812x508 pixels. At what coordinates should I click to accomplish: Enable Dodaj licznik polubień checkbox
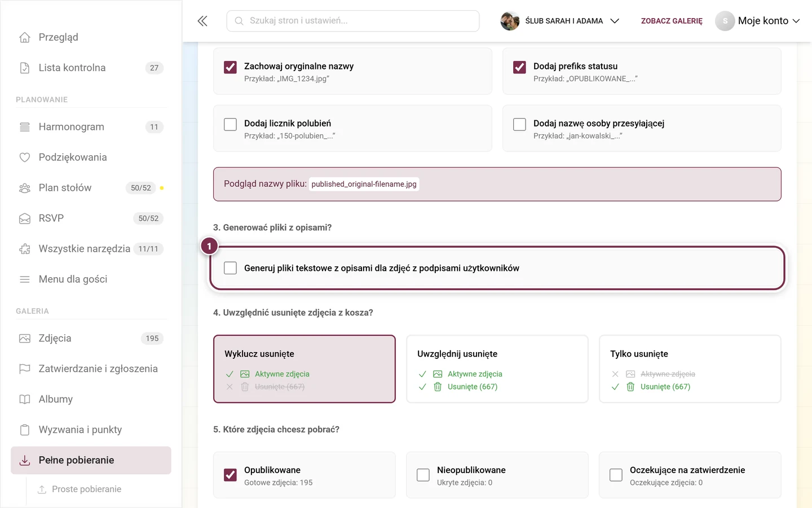click(230, 124)
